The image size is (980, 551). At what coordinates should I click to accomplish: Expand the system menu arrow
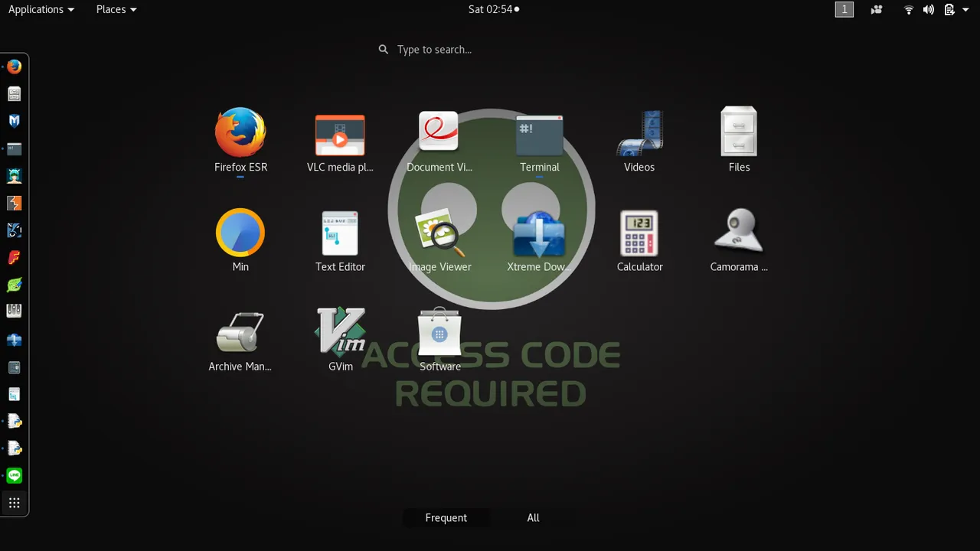(965, 9)
